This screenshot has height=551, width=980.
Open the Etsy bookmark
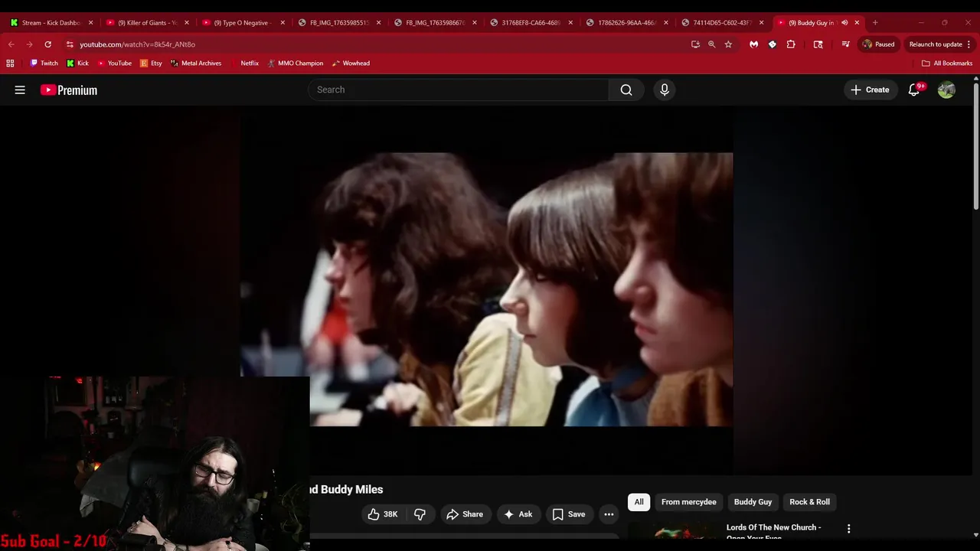[x=151, y=64]
